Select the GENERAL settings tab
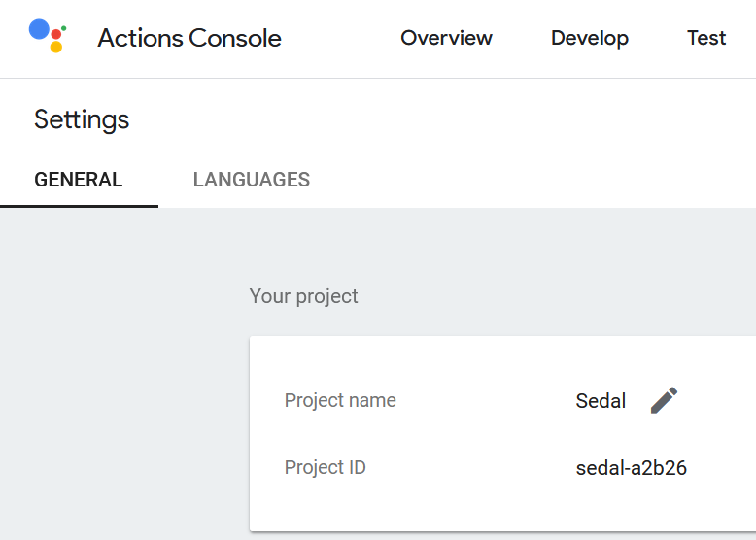The height and width of the screenshot is (540, 756). pyautogui.click(x=79, y=180)
